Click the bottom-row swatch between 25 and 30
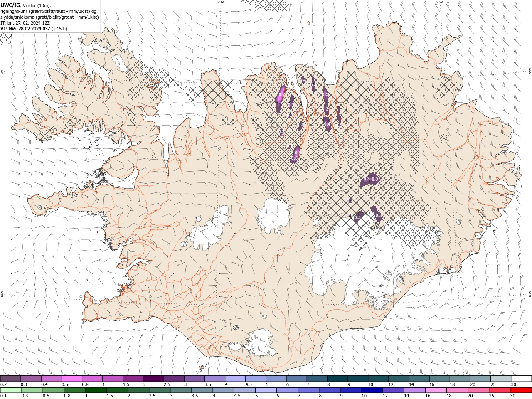 [x=500, y=390]
